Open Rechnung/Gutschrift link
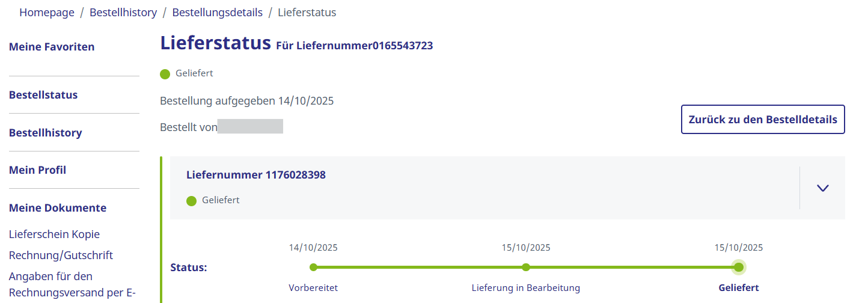Screen dimensions: 868x303 61,256
